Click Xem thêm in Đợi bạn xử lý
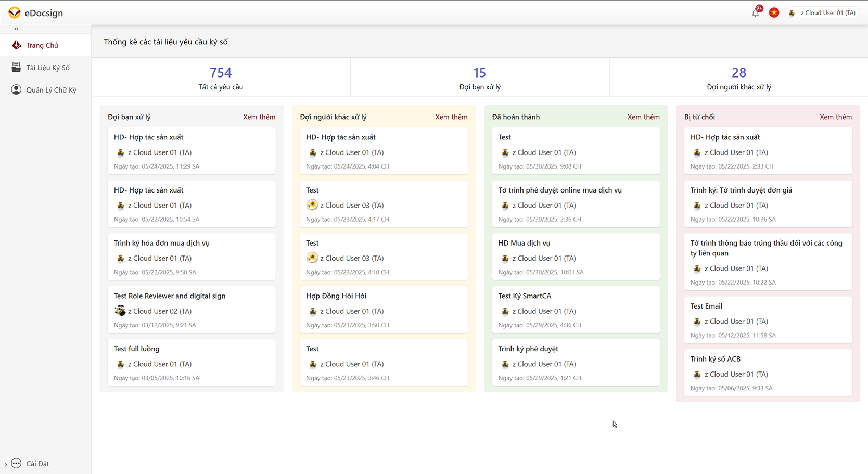The height and width of the screenshot is (474, 868). tap(259, 117)
